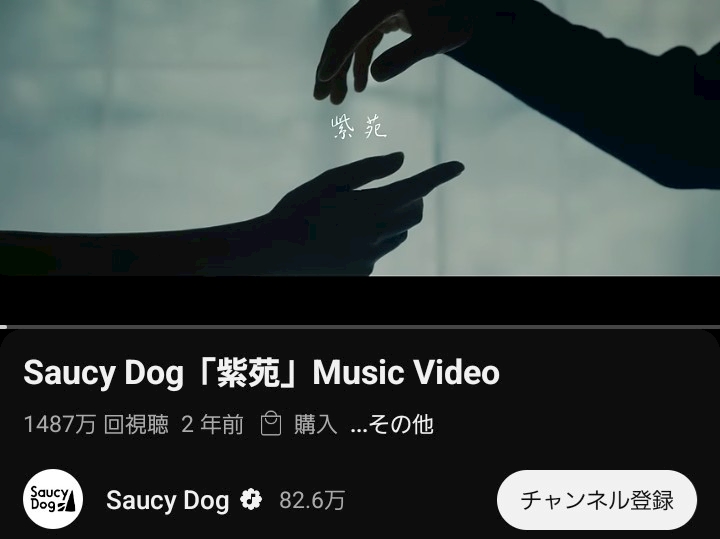Image resolution: width=720 pixels, height=539 pixels.
Task: Expand the description with ...その他
Action: tap(392, 424)
